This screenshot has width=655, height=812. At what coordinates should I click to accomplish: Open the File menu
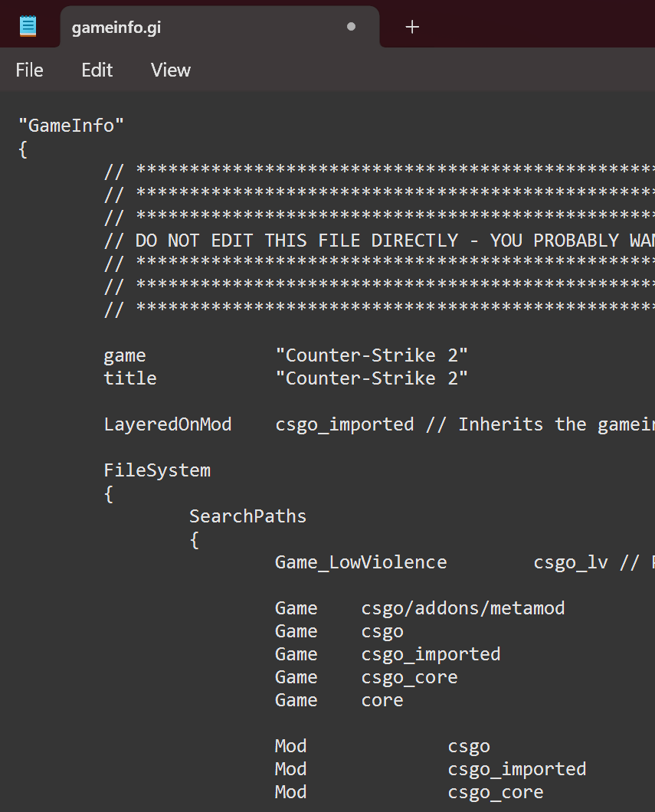[x=28, y=70]
